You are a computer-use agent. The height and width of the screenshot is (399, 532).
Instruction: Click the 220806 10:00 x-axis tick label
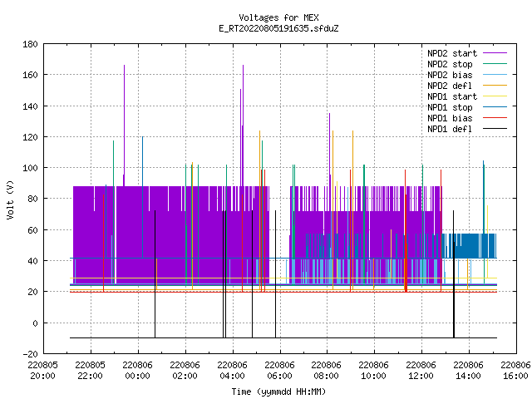tap(373, 371)
